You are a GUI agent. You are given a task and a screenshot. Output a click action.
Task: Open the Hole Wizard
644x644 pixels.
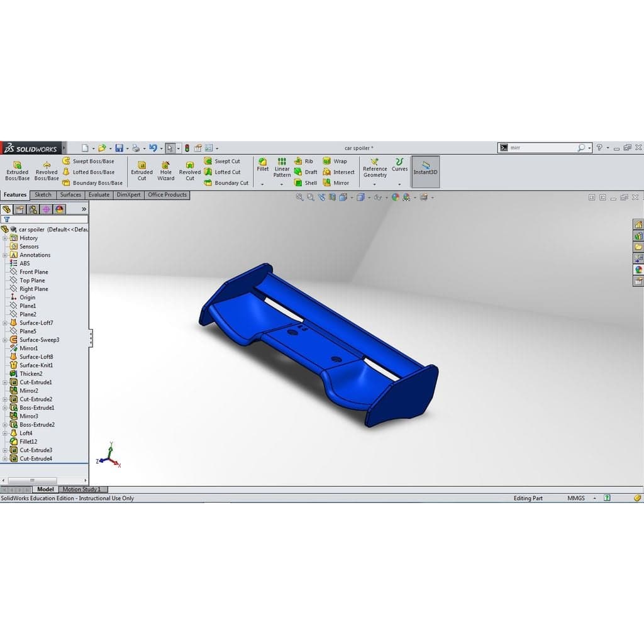(166, 171)
